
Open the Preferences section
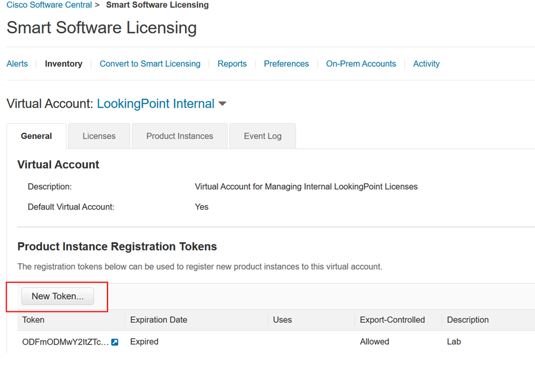click(x=286, y=64)
